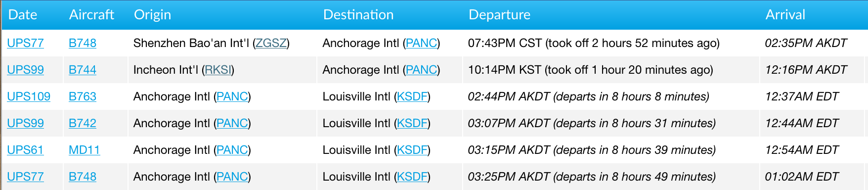
Task: Click the B742 aircraft type link
Action: coord(83,123)
